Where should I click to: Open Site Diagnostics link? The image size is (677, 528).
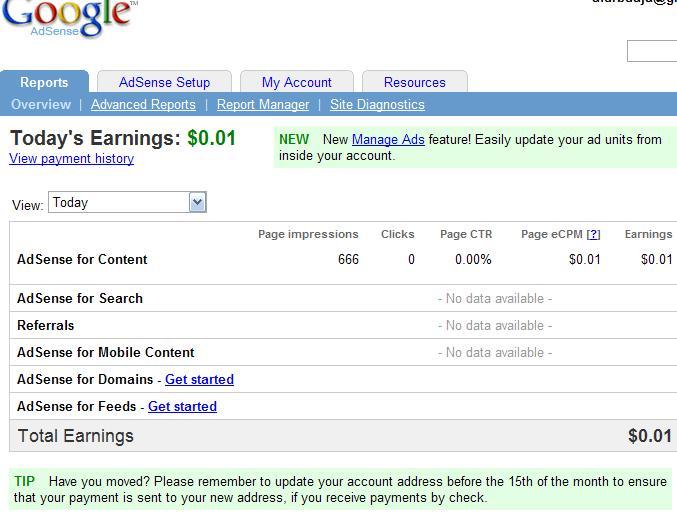(x=377, y=104)
